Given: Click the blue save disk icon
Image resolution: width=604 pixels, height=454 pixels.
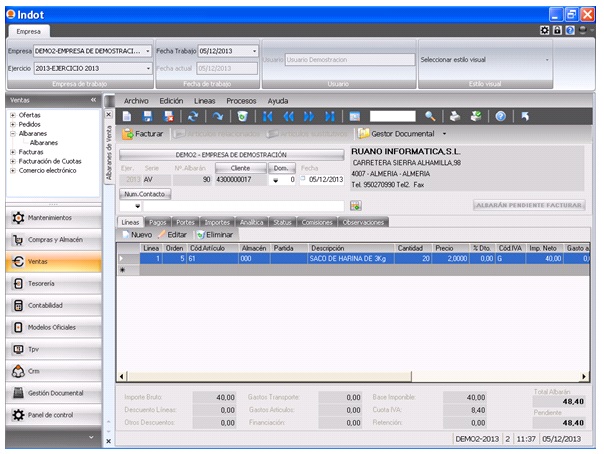Looking at the screenshot, I should [148, 117].
